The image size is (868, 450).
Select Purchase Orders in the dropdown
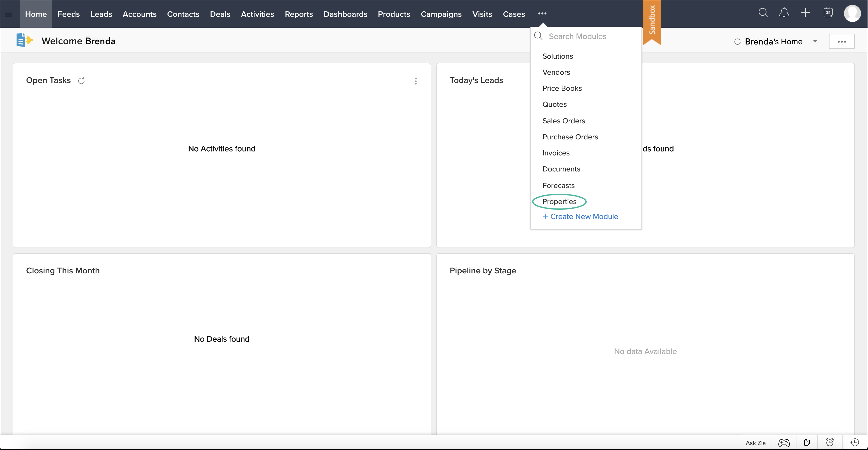[570, 137]
